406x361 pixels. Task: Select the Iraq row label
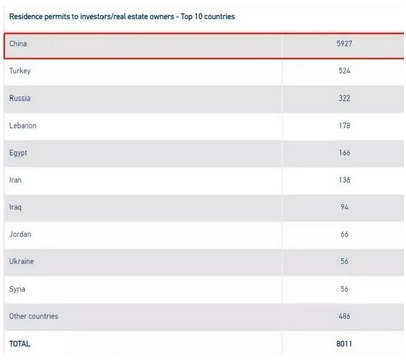coord(15,208)
